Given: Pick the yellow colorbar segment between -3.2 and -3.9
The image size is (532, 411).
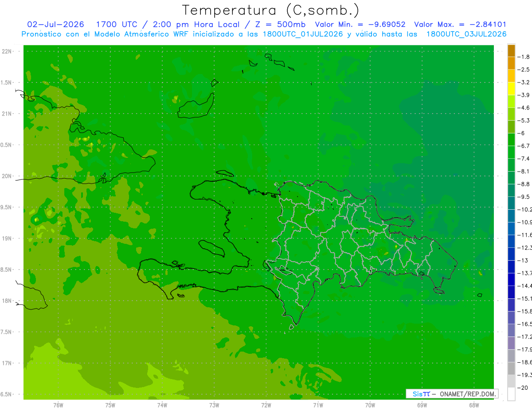Looking at the screenshot, I should (x=511, y=89).
